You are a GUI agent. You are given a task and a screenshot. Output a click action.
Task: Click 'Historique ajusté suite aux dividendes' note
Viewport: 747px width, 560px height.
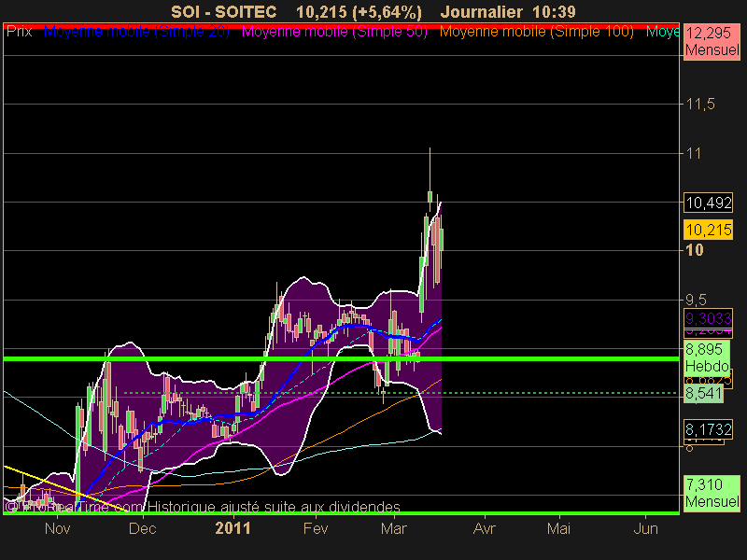click(x=274, y=507)
